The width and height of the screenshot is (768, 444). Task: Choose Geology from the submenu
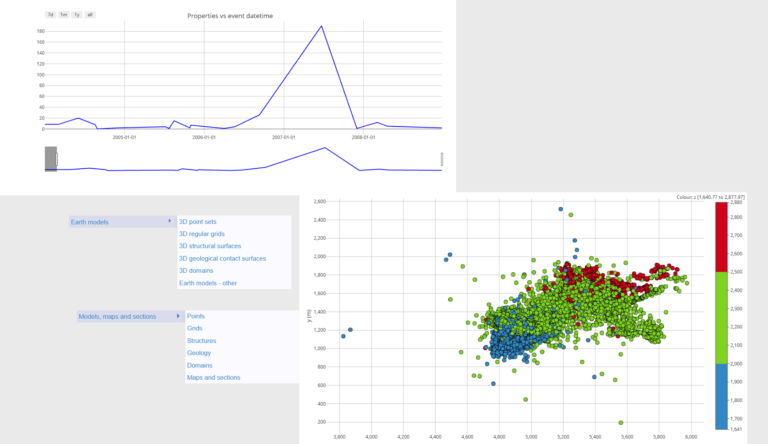(x=200, y=353)
